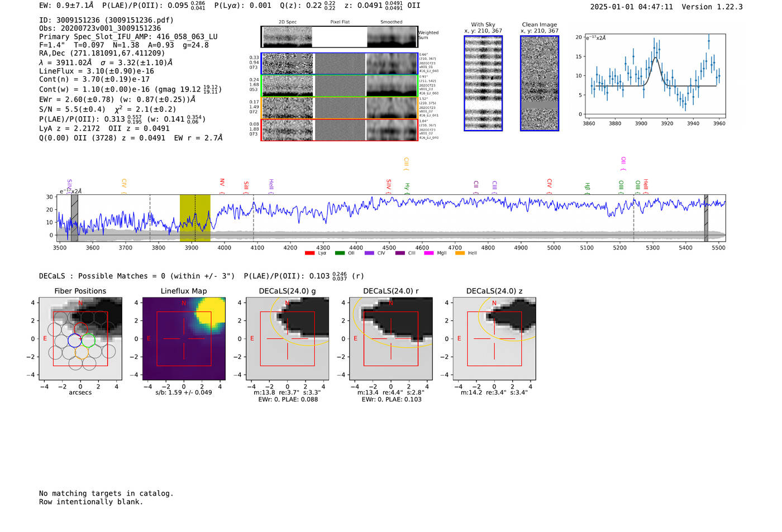Click the Q(0.00) OII (3728) line
782x532 pixels.
pyautogui.click(x=131, y=138)
